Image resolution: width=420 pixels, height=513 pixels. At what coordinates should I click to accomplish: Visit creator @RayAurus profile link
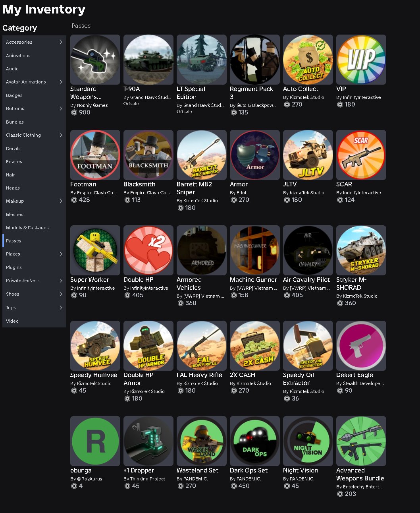pos(89,479)
